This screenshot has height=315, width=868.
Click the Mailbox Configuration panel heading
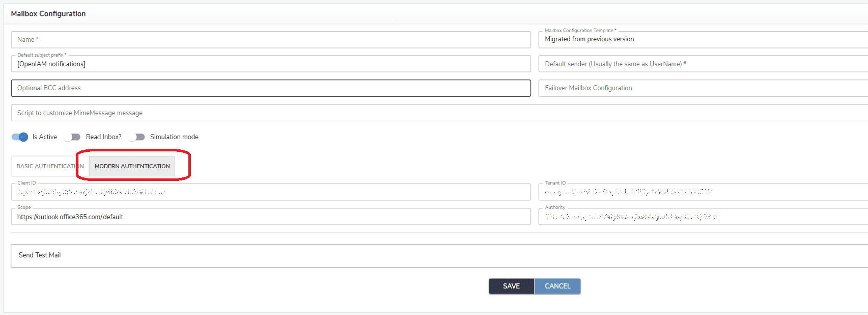(48, 14)
